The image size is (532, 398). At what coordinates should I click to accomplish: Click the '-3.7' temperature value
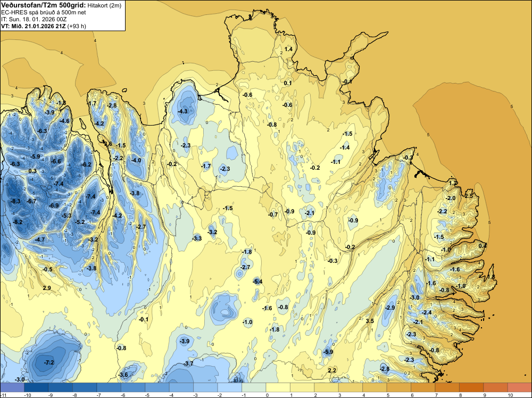click(x=188, y=364)
